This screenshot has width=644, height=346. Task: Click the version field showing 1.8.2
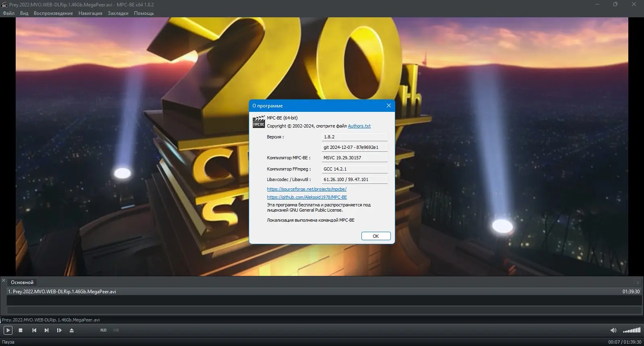355,137
